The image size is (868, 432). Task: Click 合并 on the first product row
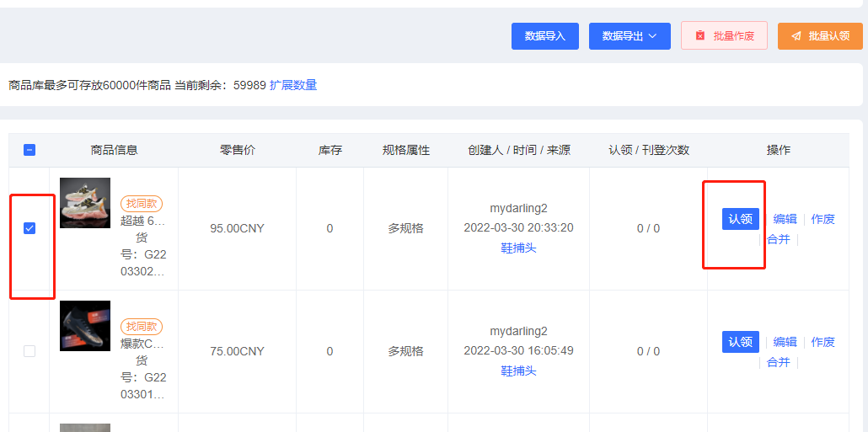[779, 239]
